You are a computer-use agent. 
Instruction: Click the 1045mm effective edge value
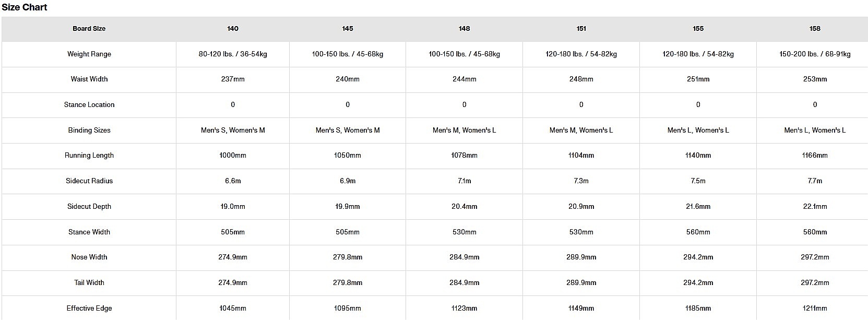point(233,309)
